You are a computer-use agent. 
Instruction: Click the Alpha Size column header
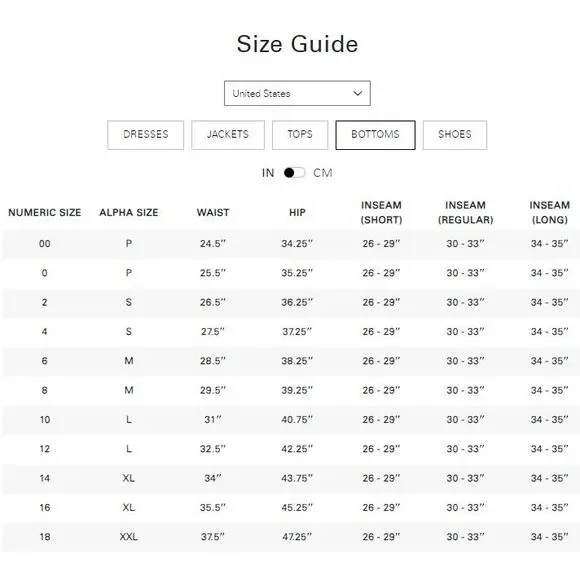129,212
